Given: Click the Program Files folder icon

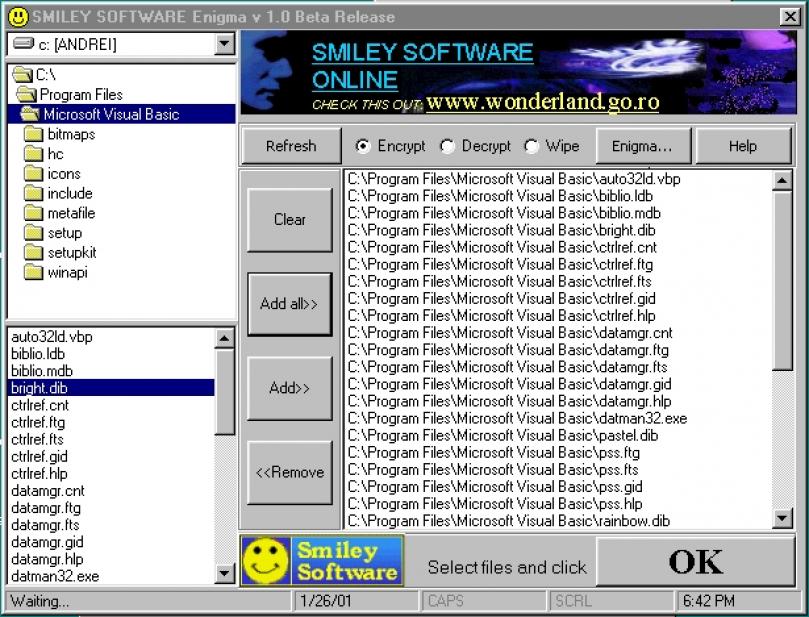Looking at the screenshot, I should 26,94.
